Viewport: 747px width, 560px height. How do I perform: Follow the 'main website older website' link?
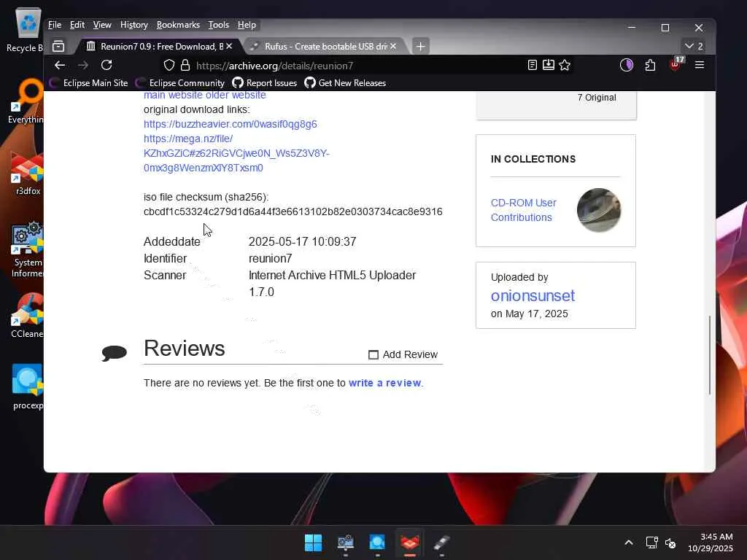205,96
